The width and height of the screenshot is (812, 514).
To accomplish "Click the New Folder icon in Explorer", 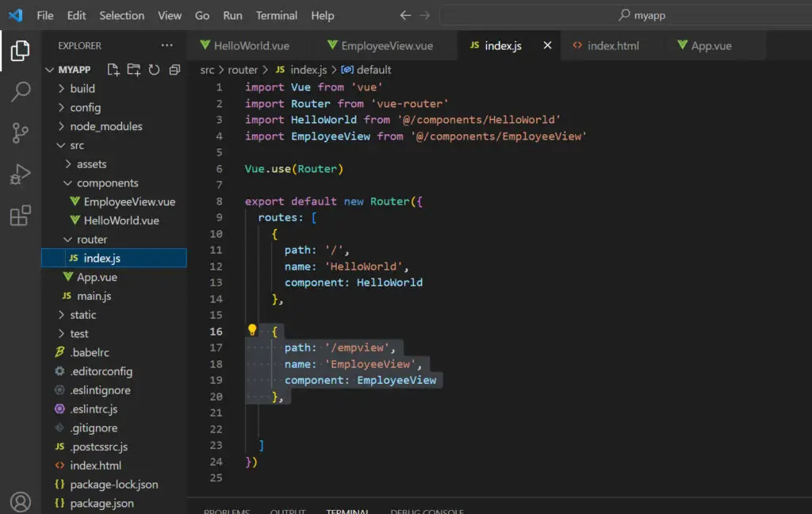I will coord(135,70).
